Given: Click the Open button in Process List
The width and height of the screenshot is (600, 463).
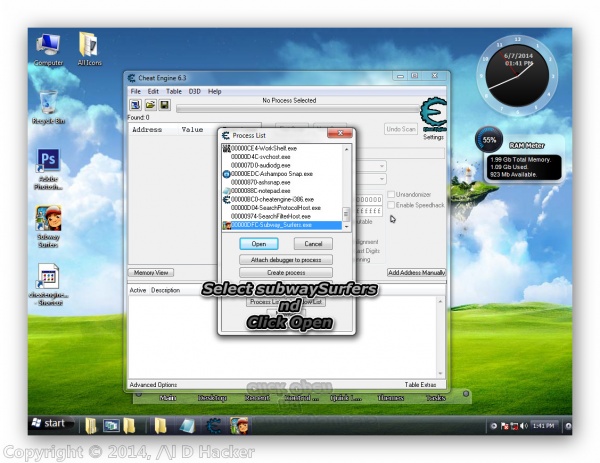Looking at the screenshot, I should 258,244.
